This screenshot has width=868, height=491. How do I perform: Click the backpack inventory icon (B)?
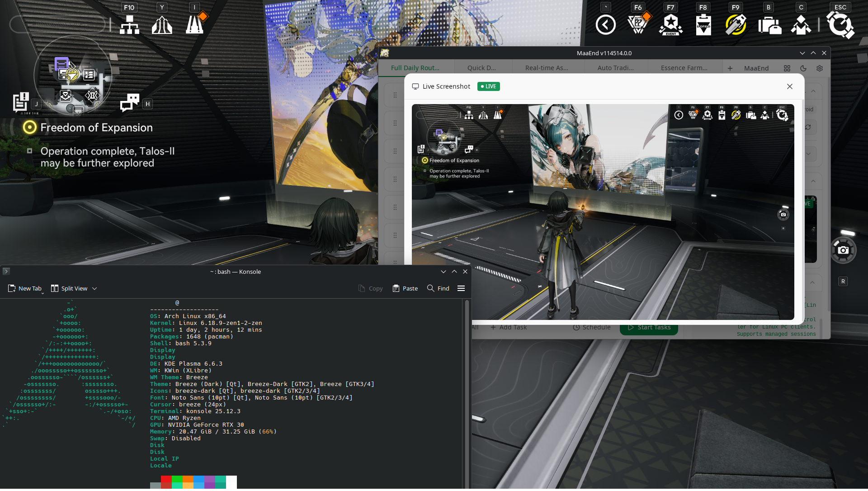click(x=769, y=25)
